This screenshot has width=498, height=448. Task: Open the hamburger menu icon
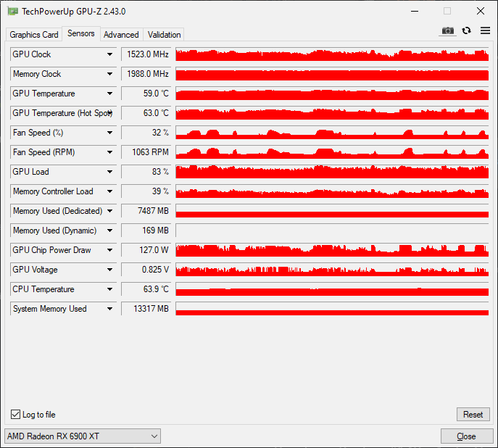485,30
